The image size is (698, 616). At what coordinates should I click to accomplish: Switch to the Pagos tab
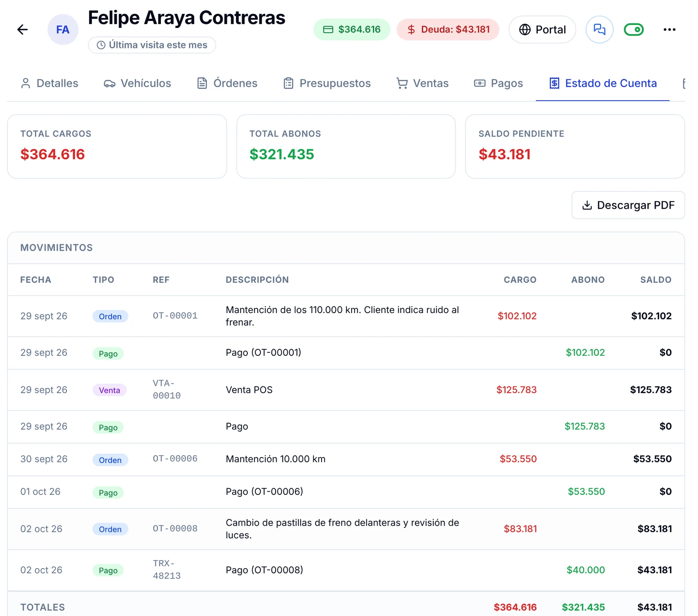[498, 83]
